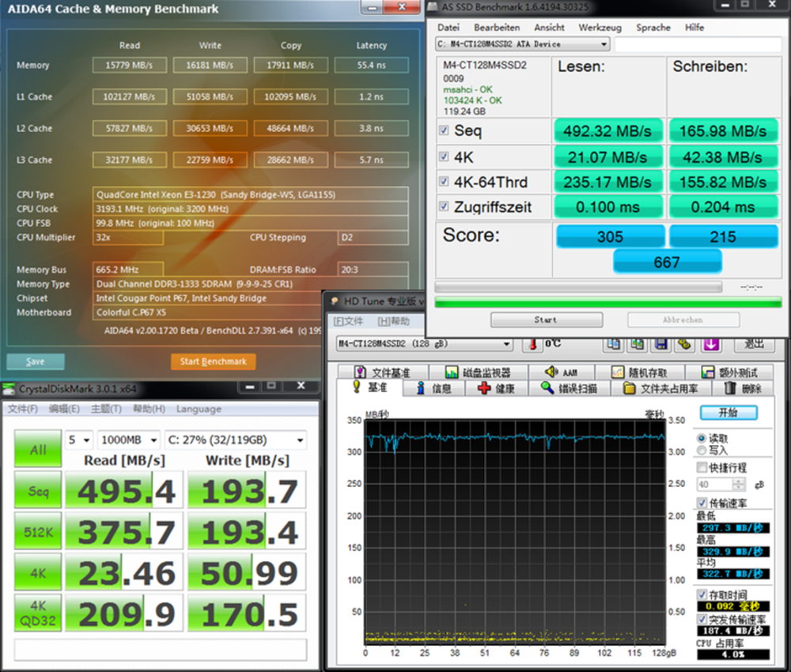Screen dimensions: 791x672
Task: Click the save screenshot floppy disk icon
Action: (x=660, y=345)
